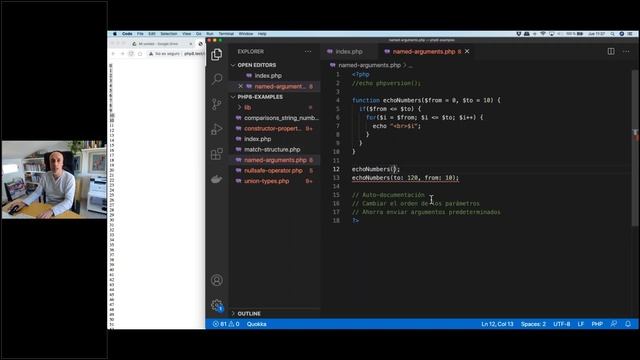Change end of line sequence LF

click(581, 324)
